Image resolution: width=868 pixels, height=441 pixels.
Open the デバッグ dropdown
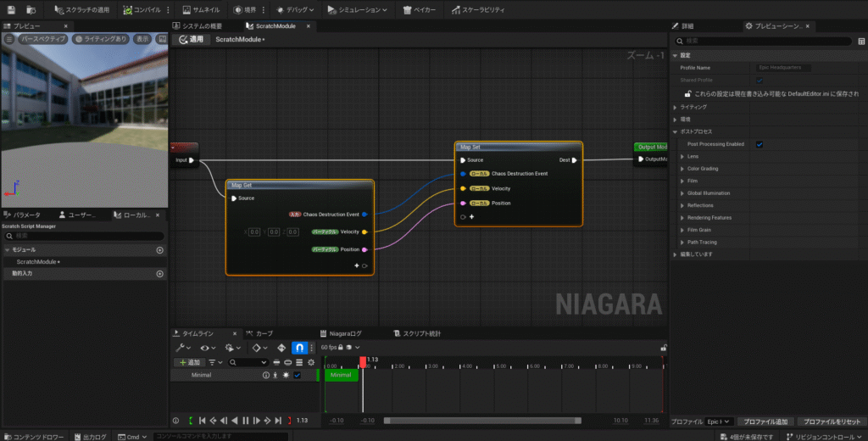point(295,10)
